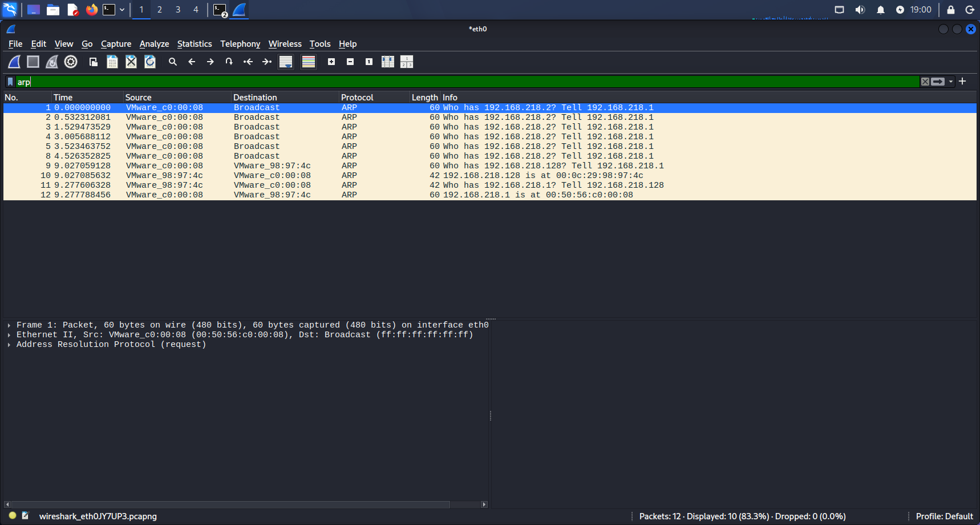
Task: Sort packets by the Protocol column
Action: tap(374, 98)
